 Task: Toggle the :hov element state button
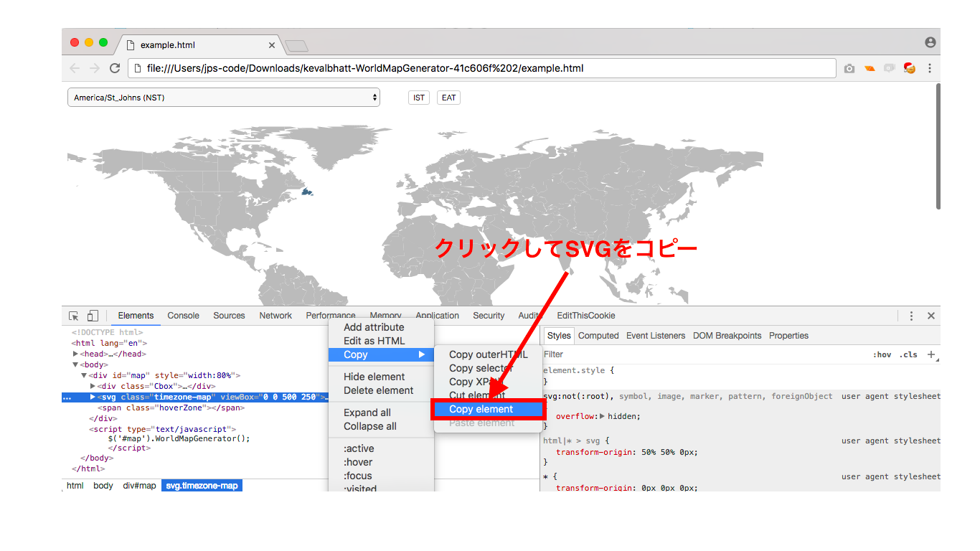coord(882,354)
